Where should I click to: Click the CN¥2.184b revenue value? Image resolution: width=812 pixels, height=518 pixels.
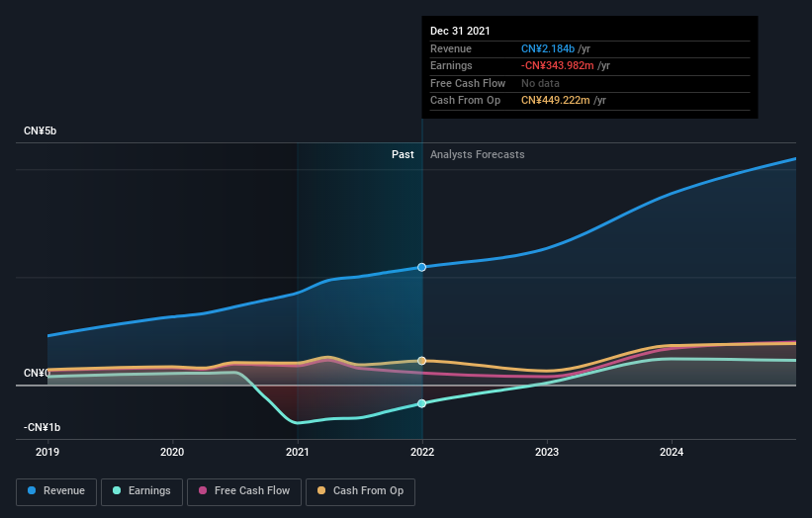click(548, 48)
